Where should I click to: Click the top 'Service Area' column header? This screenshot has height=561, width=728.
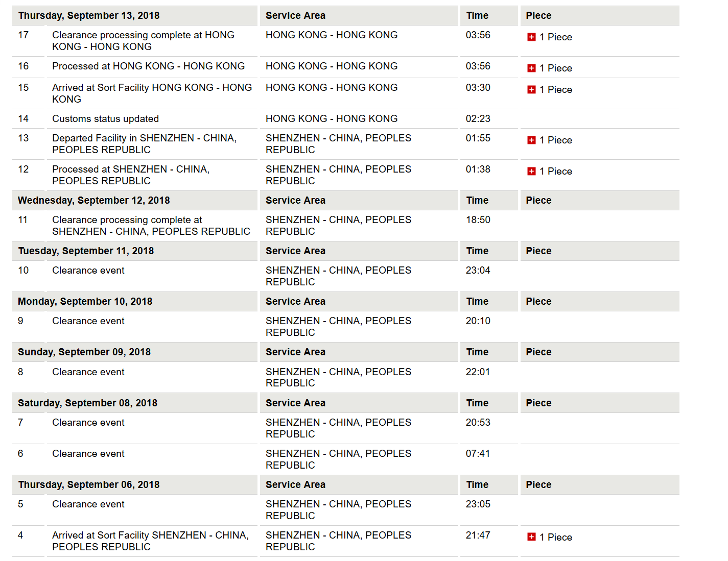(295, 16)
